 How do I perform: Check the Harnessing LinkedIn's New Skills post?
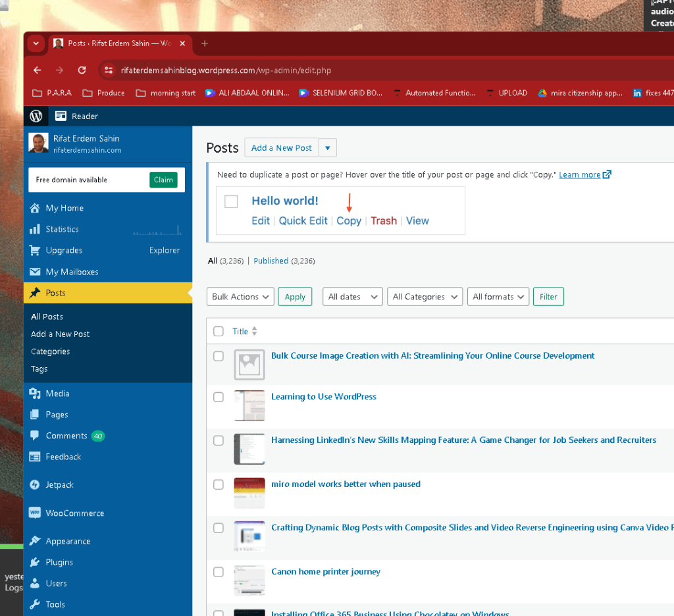(219, 440)
